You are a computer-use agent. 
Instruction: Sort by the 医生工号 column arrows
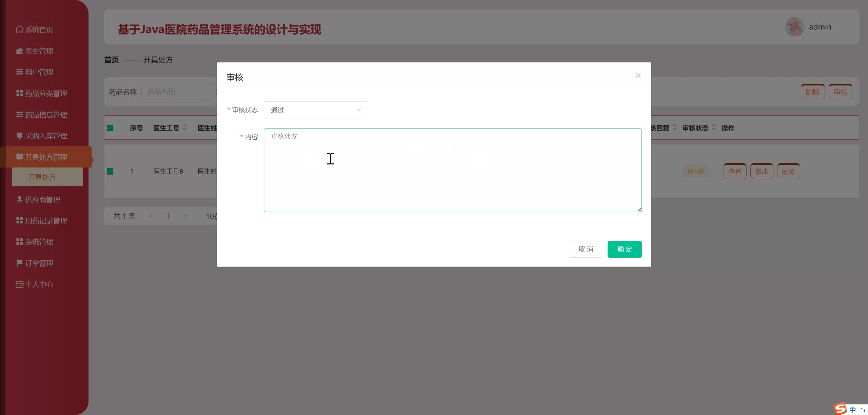tap(185, 127)
